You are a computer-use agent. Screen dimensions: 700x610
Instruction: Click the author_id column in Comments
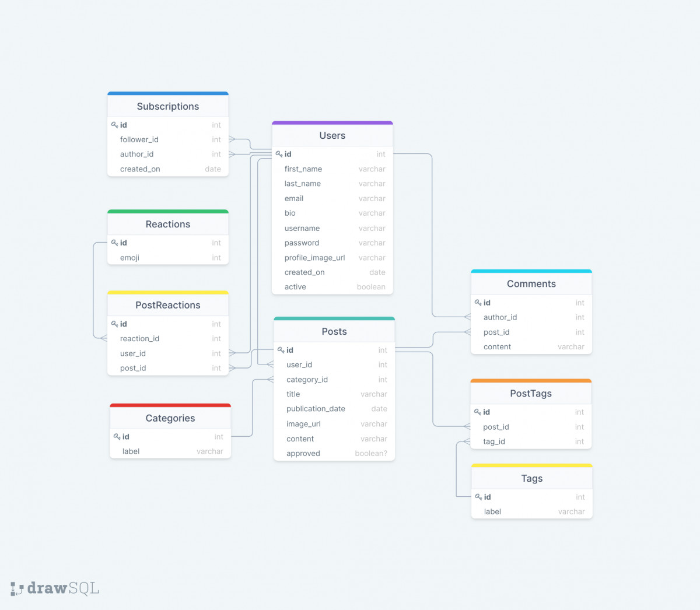pos(531,317)
